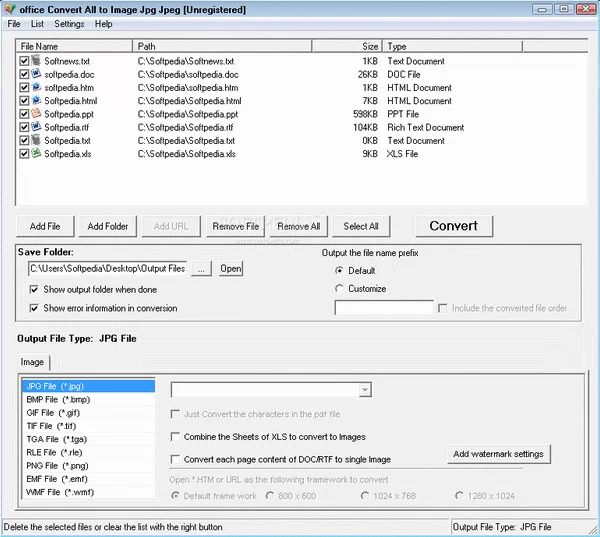Click the DOC File type cell

[x=403, y=74]
